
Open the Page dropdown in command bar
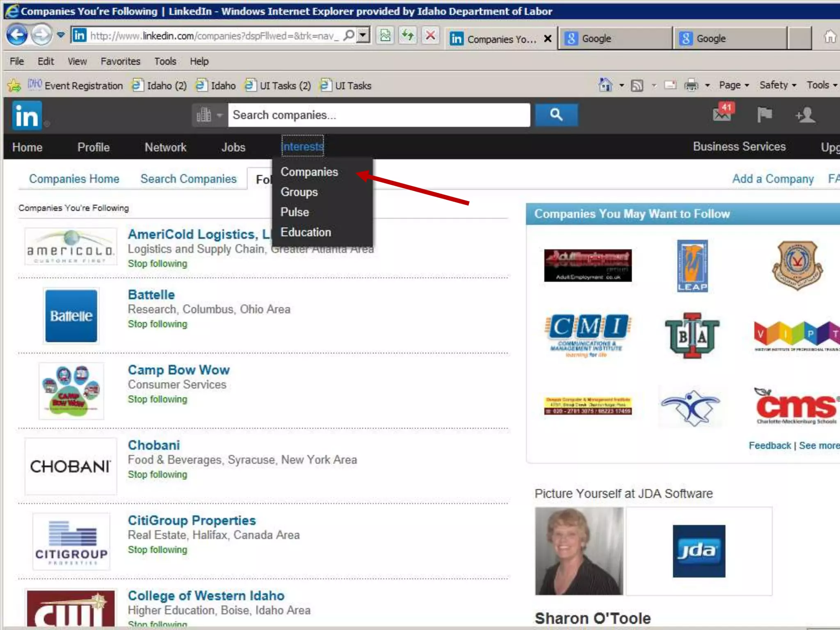coord(734,85)
